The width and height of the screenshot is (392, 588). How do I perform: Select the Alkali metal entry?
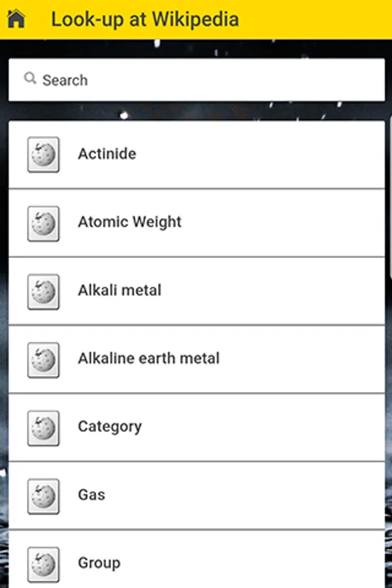120,290
